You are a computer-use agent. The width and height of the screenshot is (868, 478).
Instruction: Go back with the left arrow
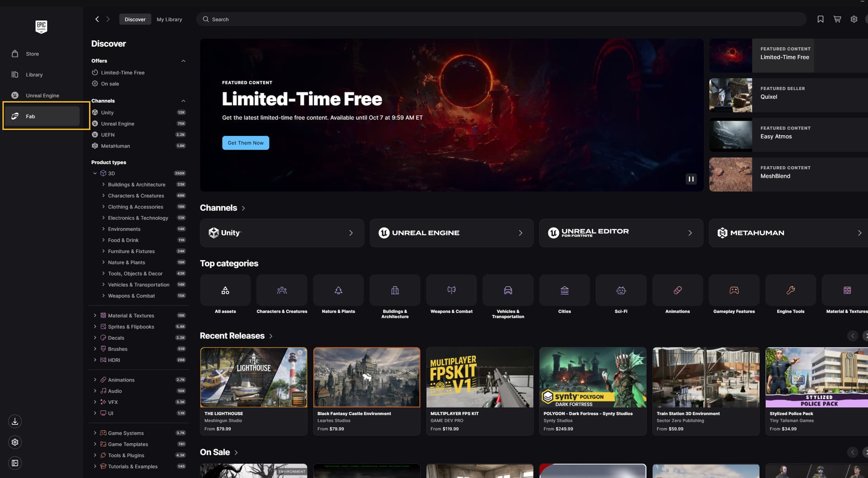tap(97, 19)
